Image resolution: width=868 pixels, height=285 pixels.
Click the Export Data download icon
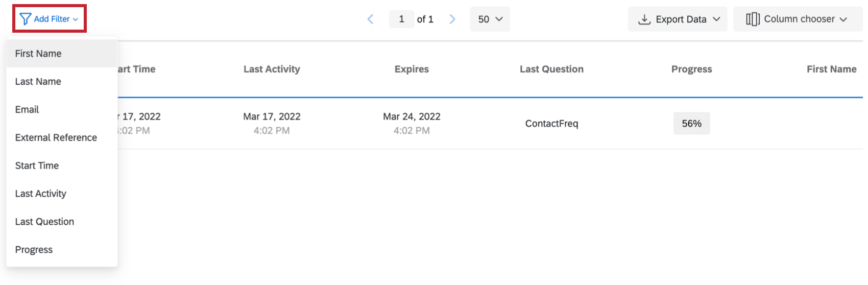pyautogui.click(x=644, y=19)
